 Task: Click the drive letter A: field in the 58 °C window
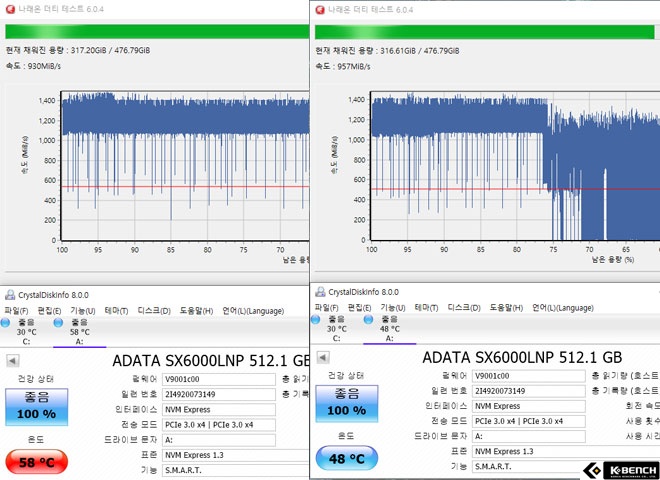coord(219,440)
